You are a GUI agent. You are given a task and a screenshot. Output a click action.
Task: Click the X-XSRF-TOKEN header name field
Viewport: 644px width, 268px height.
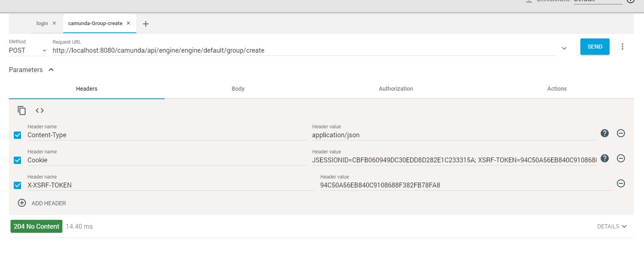coord(171,185)
